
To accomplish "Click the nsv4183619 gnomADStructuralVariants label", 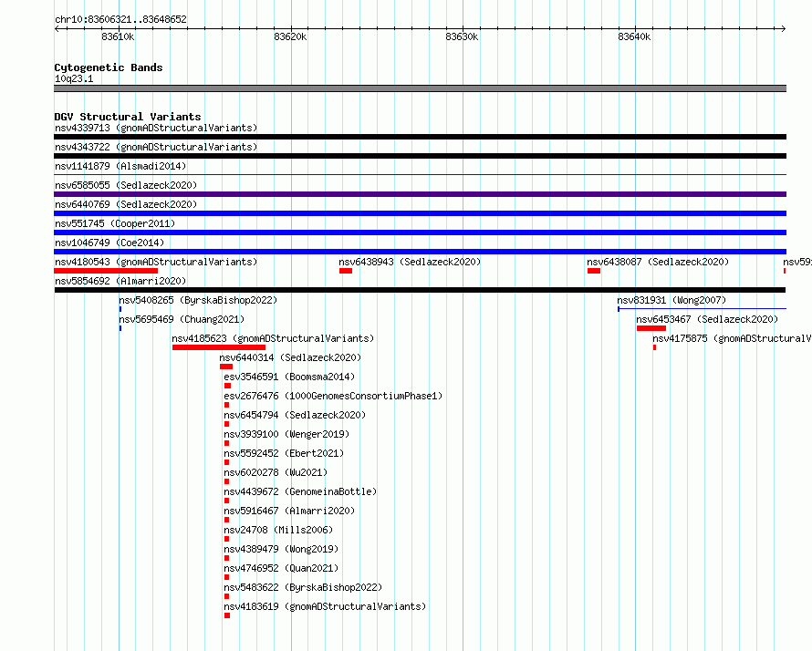I will (325, 606).
